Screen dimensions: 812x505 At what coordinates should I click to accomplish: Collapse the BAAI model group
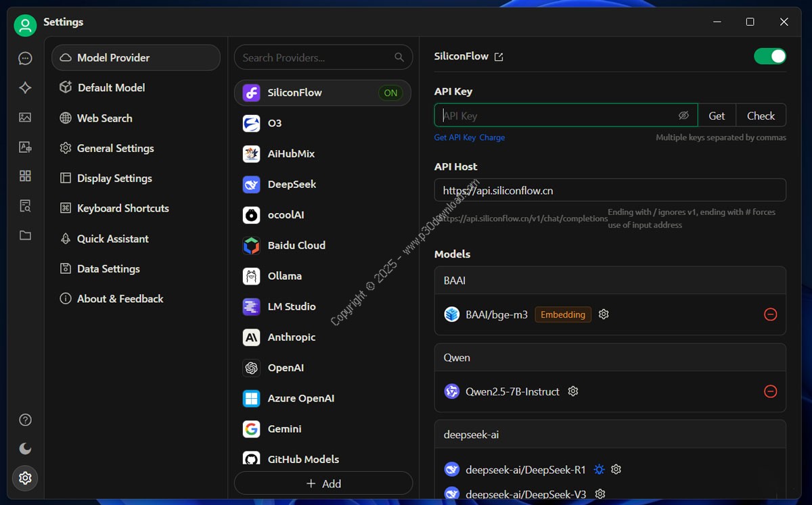(610, 280)
